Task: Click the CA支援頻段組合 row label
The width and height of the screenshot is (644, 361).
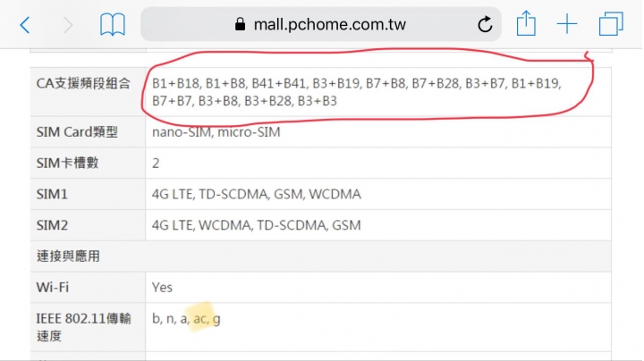Action: pyautogui.click(x=83, y=83)
